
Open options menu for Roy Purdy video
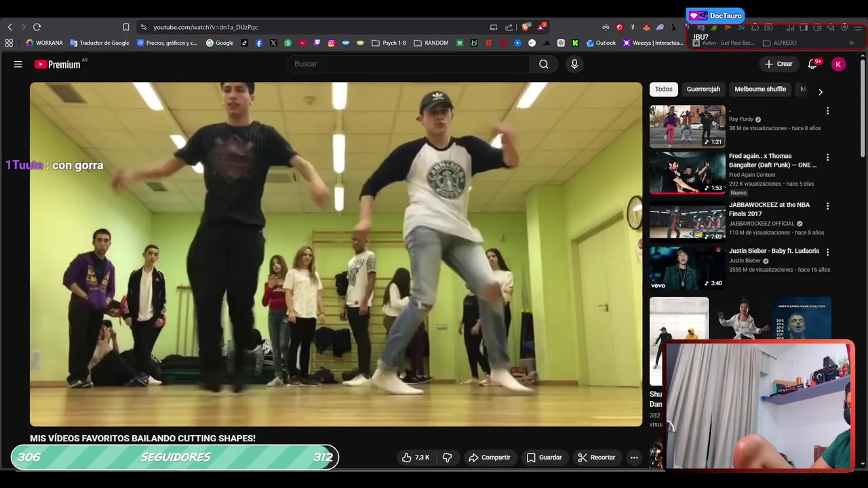[x=827, y=110]
